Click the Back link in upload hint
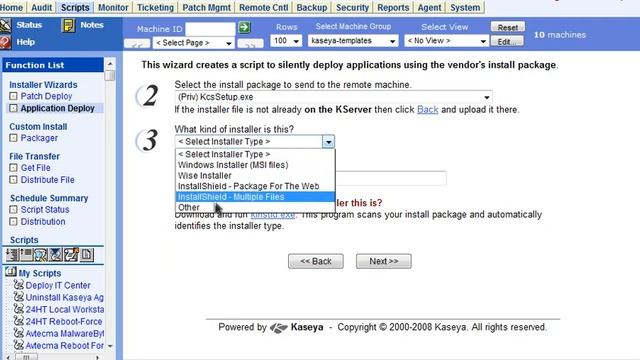 point(427,109)
